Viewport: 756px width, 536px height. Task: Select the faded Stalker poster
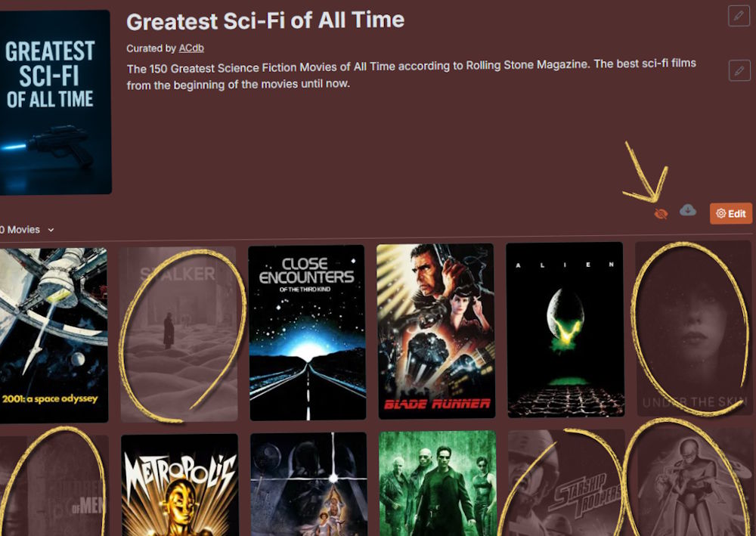(x=178, y=334)
